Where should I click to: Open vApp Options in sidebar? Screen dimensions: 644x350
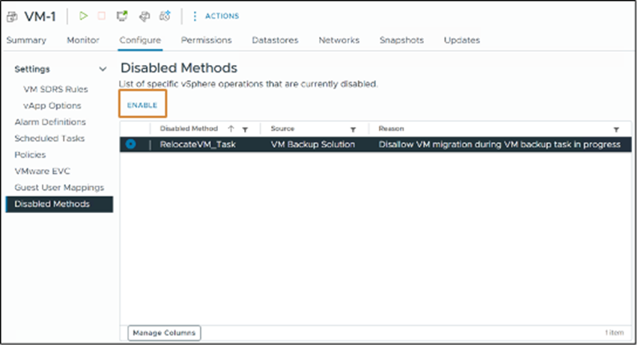pyautogui.click(x=52, y=106)
